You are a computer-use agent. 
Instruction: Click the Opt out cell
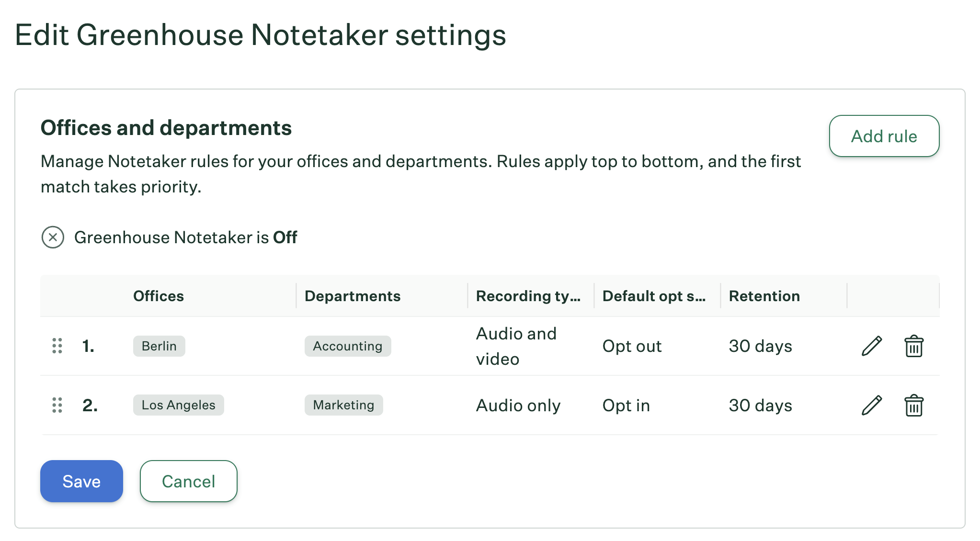tap(632, 346)
